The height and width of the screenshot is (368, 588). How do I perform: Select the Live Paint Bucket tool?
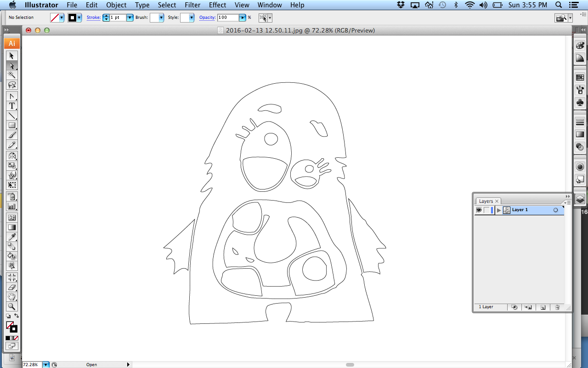tap(12, 256)
